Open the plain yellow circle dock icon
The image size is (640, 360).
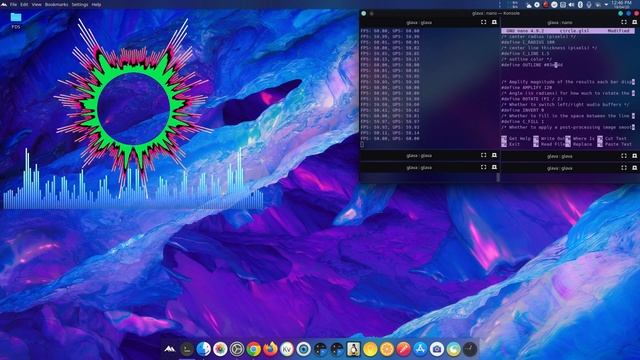(x=370, y=349)
